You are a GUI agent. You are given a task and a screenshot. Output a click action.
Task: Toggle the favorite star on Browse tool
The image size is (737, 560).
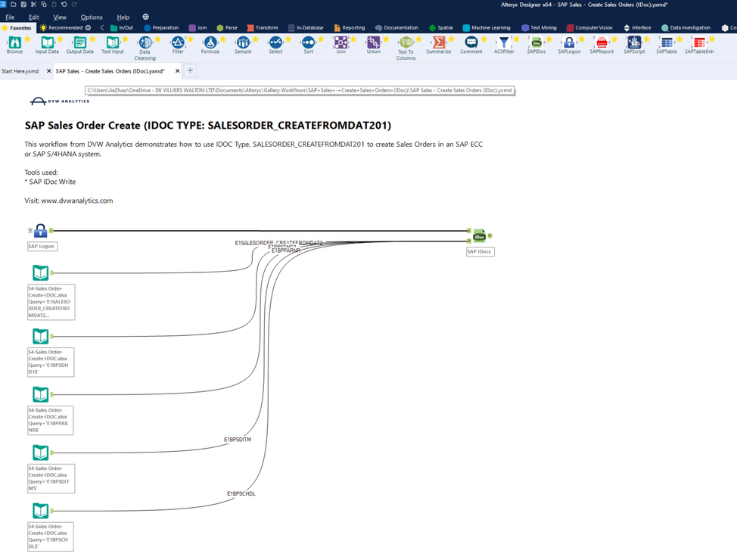pos(27,39)
